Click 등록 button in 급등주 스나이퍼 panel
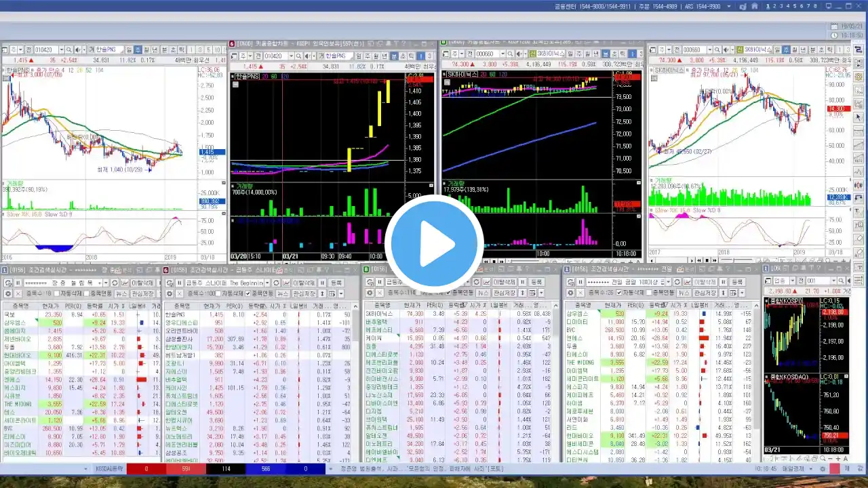 [336, 282]
